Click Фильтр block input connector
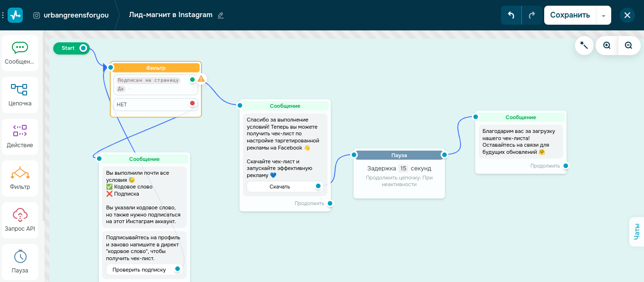The width and height of the screenshot is (644, 282). [111, 67]
